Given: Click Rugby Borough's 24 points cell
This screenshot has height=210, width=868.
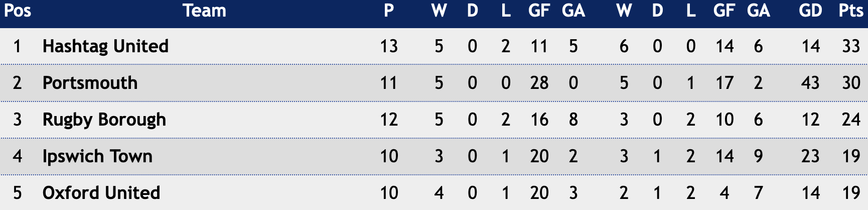Looking at the screenshot, I should pyautogui.click(x=851, y=120).
